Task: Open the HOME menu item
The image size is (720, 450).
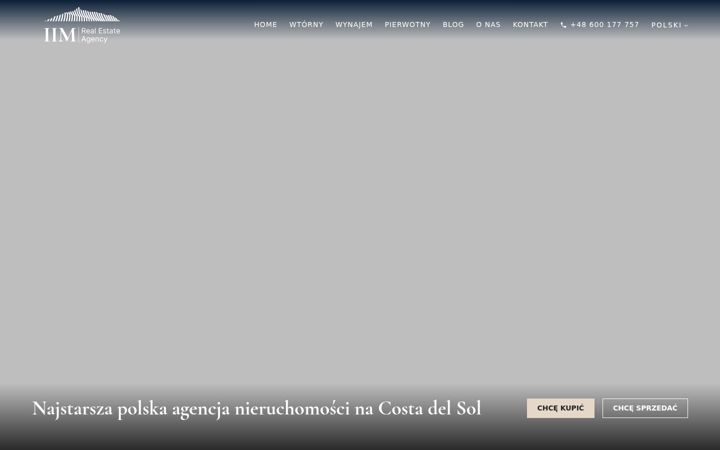Action: 265,25
